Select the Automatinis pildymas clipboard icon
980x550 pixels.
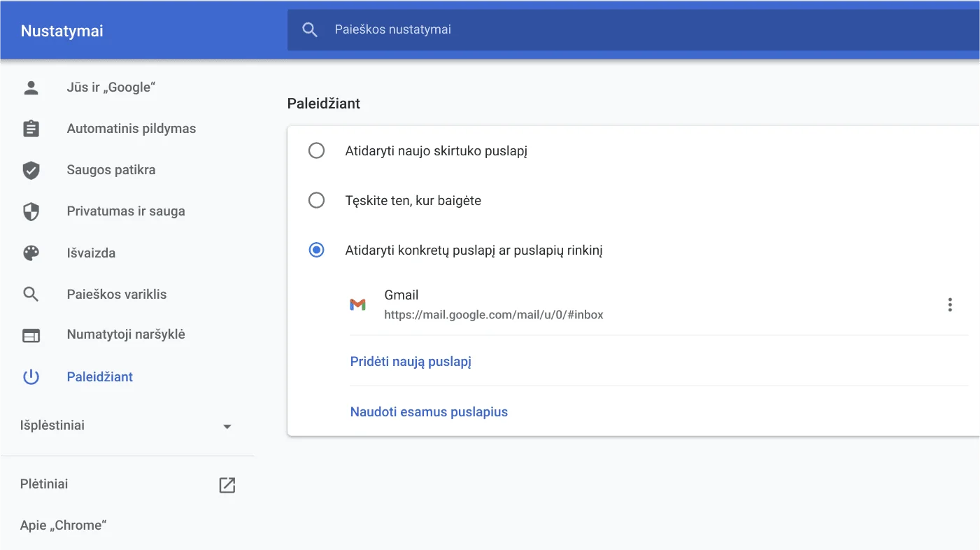(x=31, y=128)
